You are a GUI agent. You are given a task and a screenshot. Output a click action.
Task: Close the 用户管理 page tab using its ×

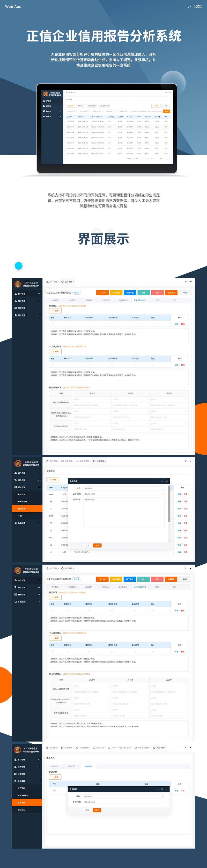[131, 748]
